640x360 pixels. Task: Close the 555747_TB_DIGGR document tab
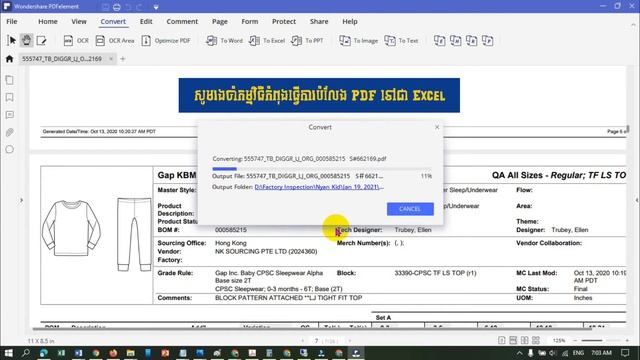(111, 59)
